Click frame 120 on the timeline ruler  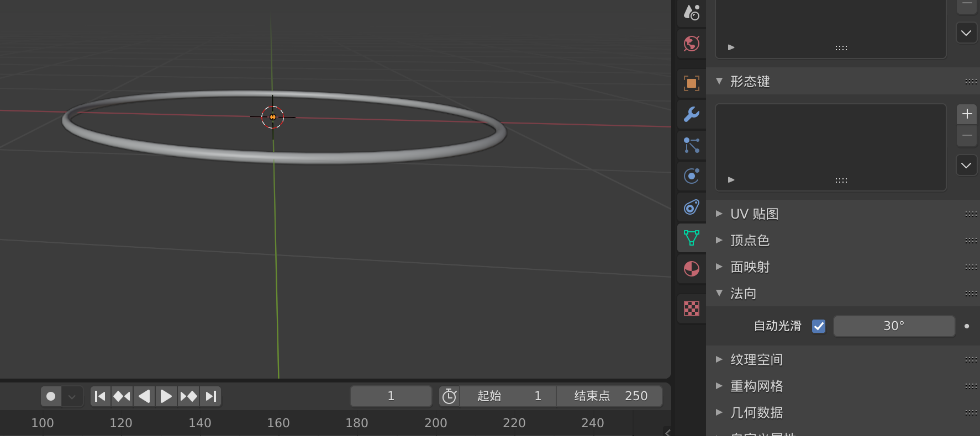click(x=121, y=423)
